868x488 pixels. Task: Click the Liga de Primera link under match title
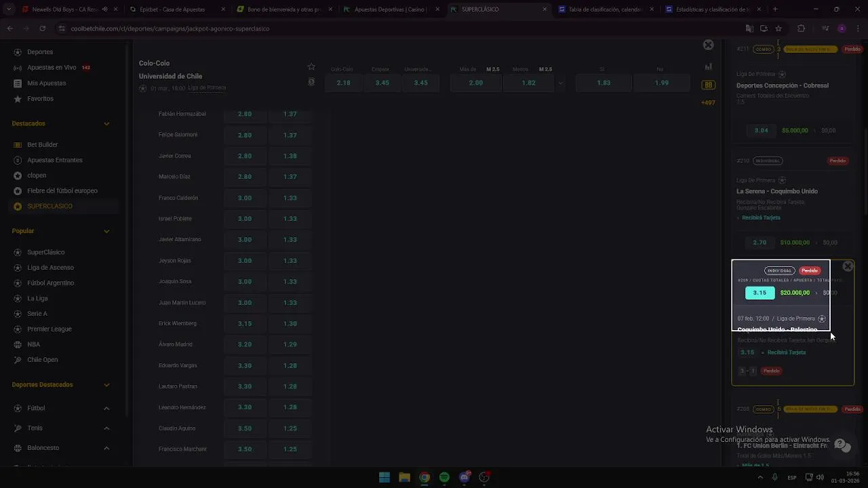tap(207, 88)
